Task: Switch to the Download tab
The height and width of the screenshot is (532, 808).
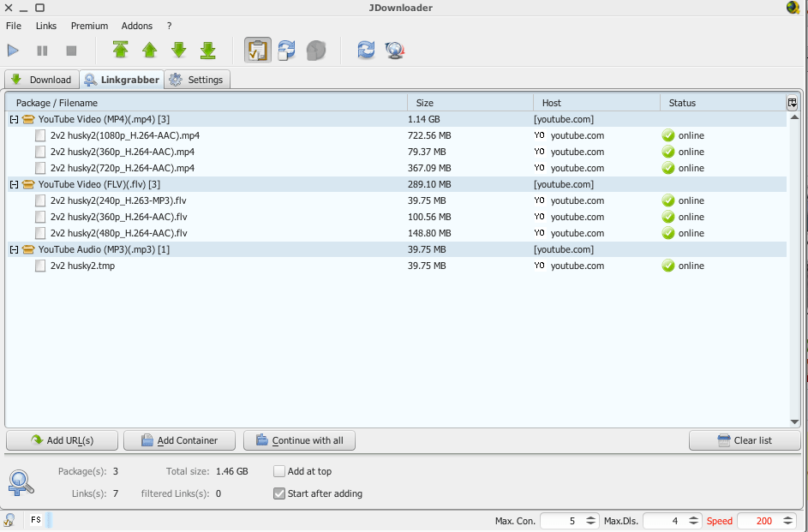Action: [42, 80]
